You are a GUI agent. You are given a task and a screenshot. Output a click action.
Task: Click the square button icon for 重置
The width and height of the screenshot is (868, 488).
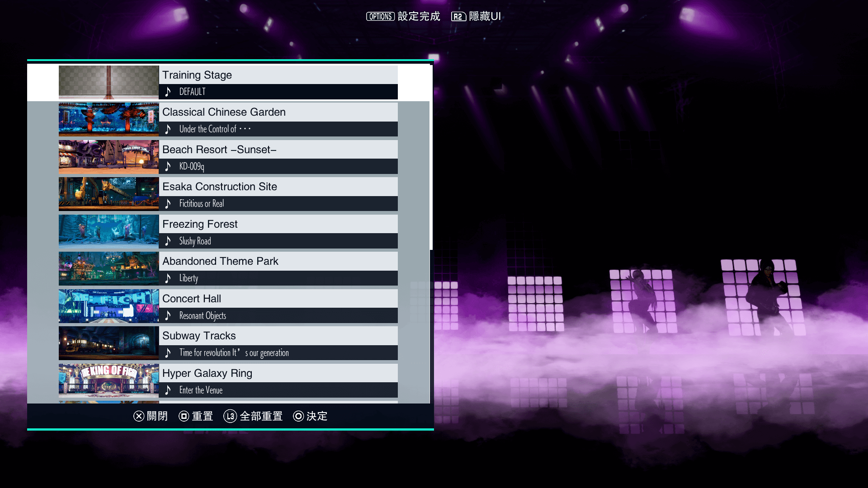pos(184,416)
